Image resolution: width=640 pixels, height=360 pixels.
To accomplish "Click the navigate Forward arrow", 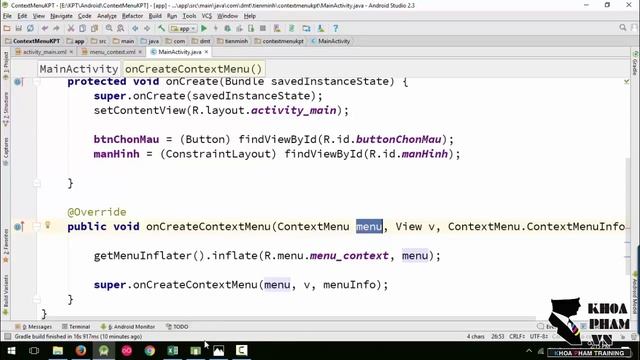I will point(147,29).
